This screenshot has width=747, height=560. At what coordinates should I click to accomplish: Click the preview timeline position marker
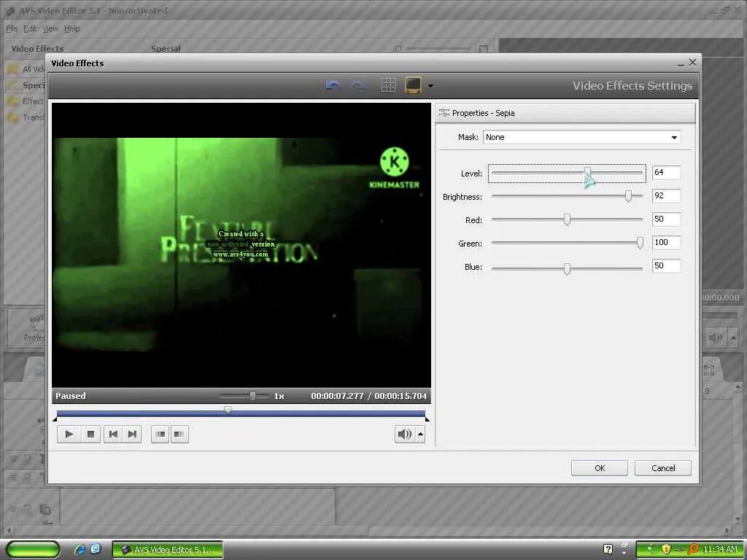click(228, 410)
